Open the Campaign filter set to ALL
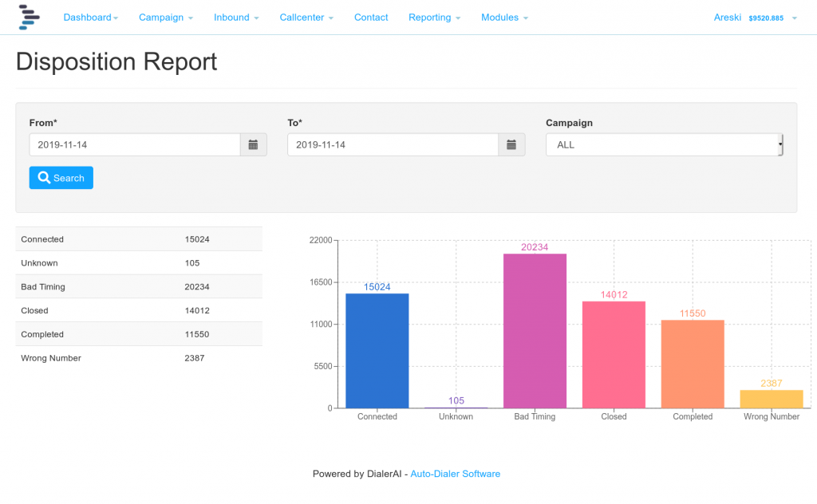The image size is (817, 504). [x=664, y=144]
